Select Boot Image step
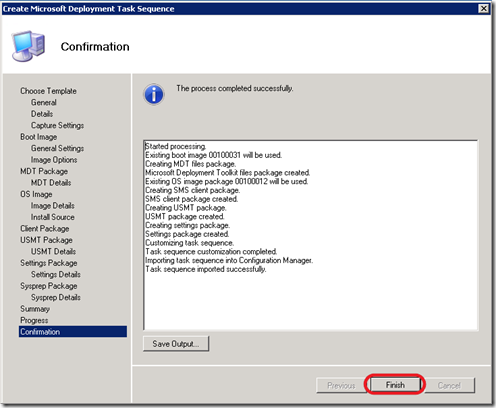Viewport: 496px width, 408px height. [x=39, y=137]
